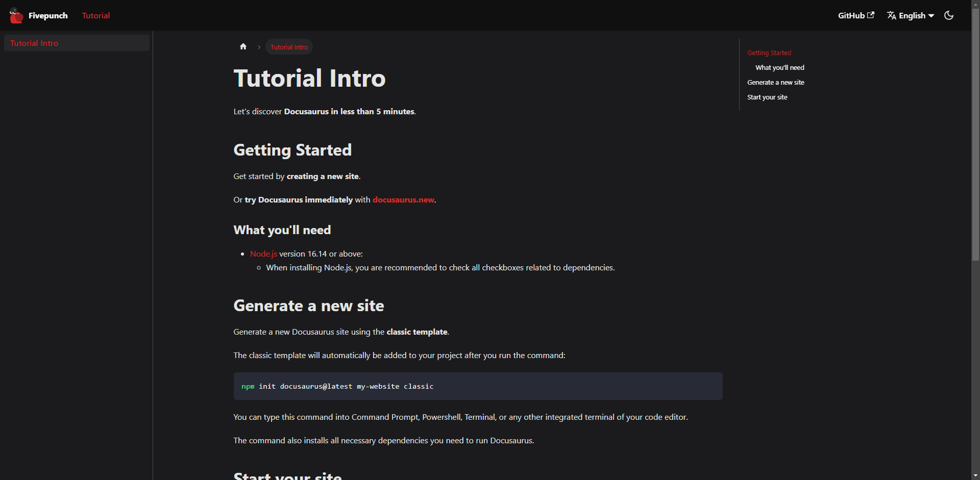Click the Getting Started heading
This screenshot has width=980, height=480.
(292, 150)
